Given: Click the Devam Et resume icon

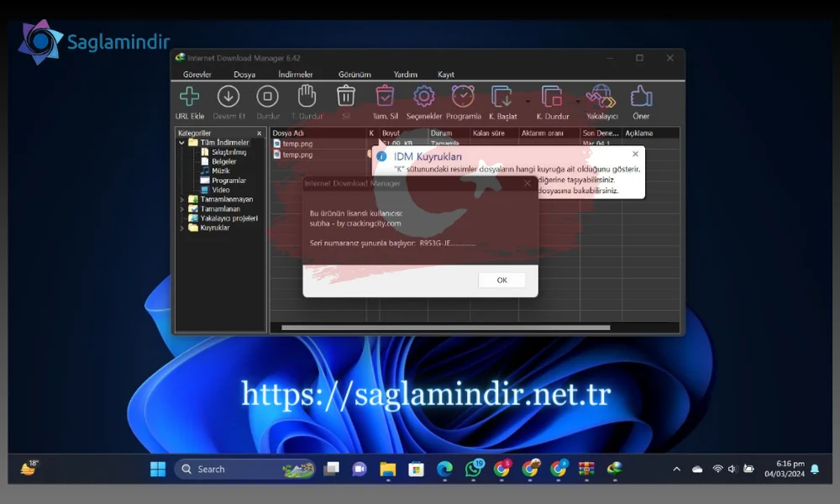Looking at the screenshot, I should pyautogui.click(x=228, y=97).
